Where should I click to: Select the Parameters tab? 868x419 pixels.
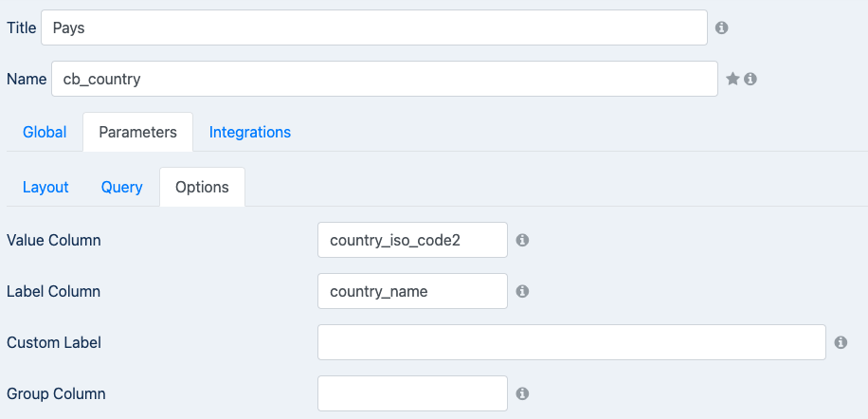point(137,133)
